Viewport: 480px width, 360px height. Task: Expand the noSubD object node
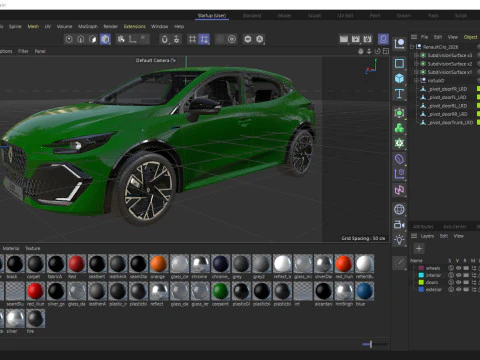pyautogui.click(x=416, y=80)
